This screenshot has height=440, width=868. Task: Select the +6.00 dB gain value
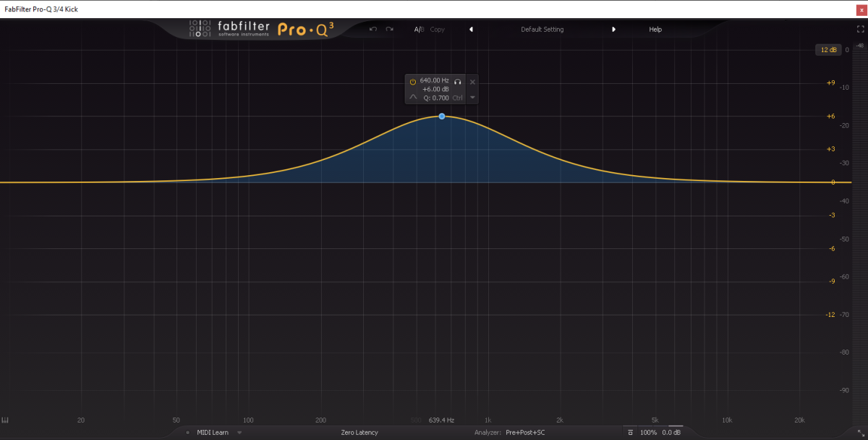tap(435, 89)
